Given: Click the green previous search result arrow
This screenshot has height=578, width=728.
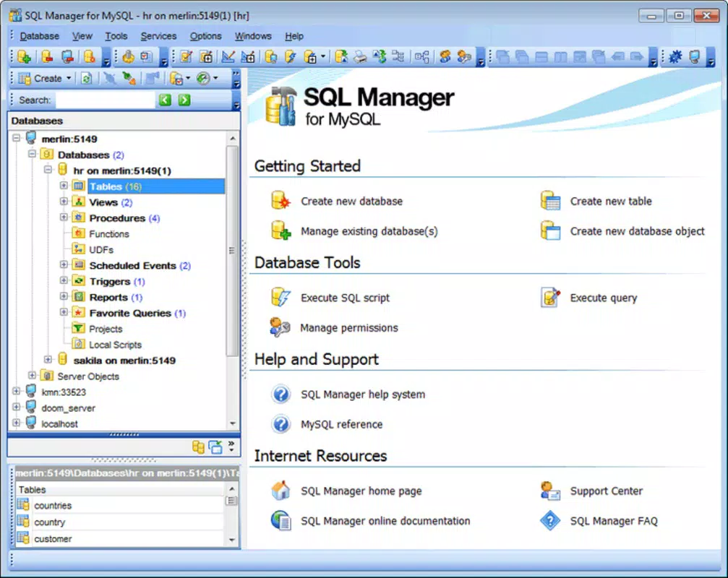Looking at the screenshot, I should pyautogui.click(x=166, y=100).
